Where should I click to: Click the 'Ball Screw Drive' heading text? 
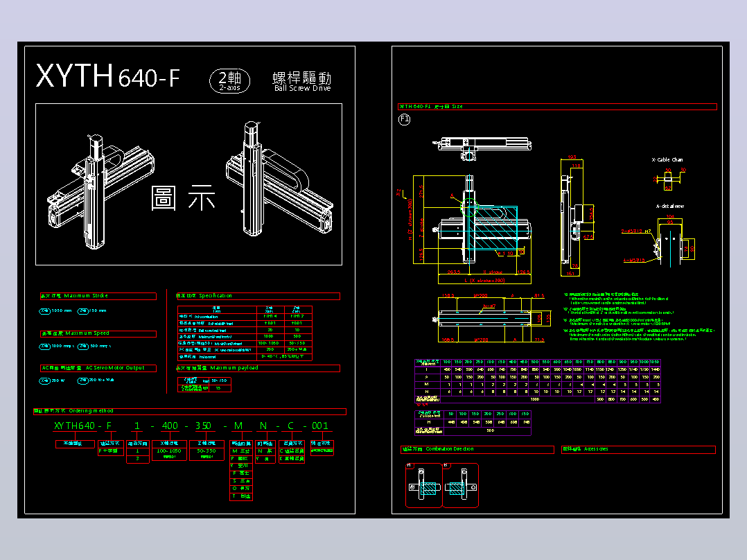pyautogui.click(x=302, y=88)
